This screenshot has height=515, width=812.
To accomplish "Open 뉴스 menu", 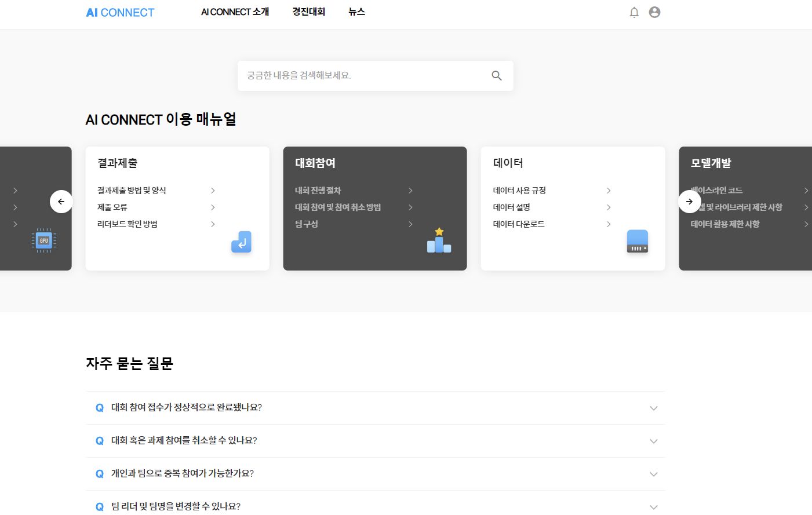I will (x=357, y=12).
